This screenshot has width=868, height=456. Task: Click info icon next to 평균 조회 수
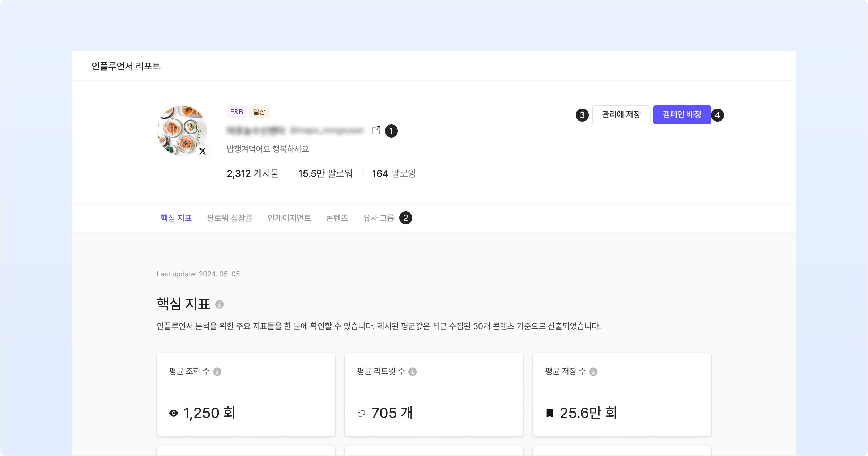[217, 372]
